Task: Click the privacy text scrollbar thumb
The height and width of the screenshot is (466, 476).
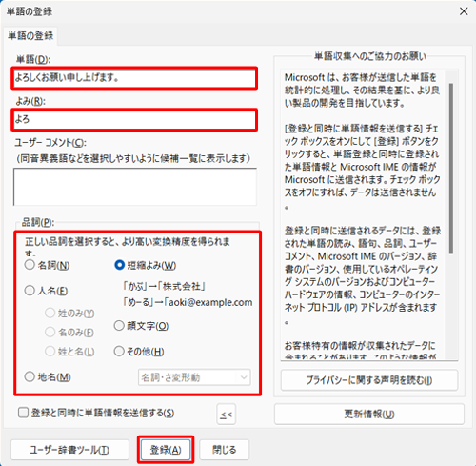Action: 451,169
